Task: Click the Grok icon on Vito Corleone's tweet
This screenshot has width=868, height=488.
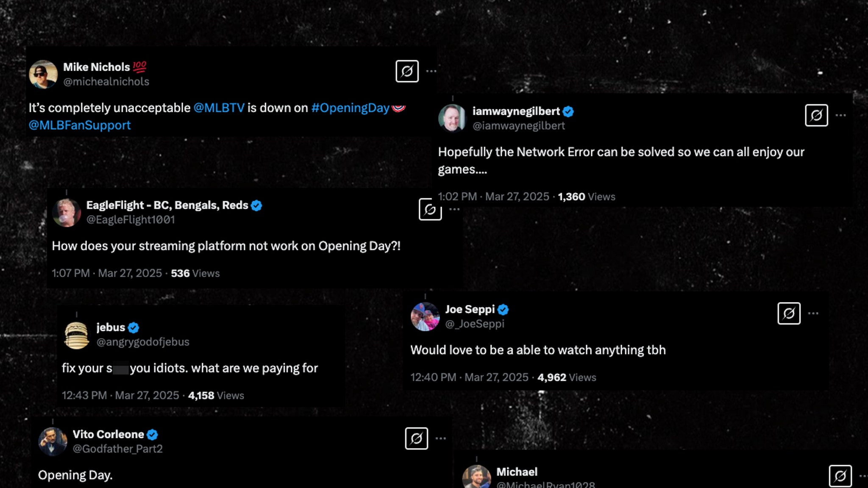Action: pos(416,438)
